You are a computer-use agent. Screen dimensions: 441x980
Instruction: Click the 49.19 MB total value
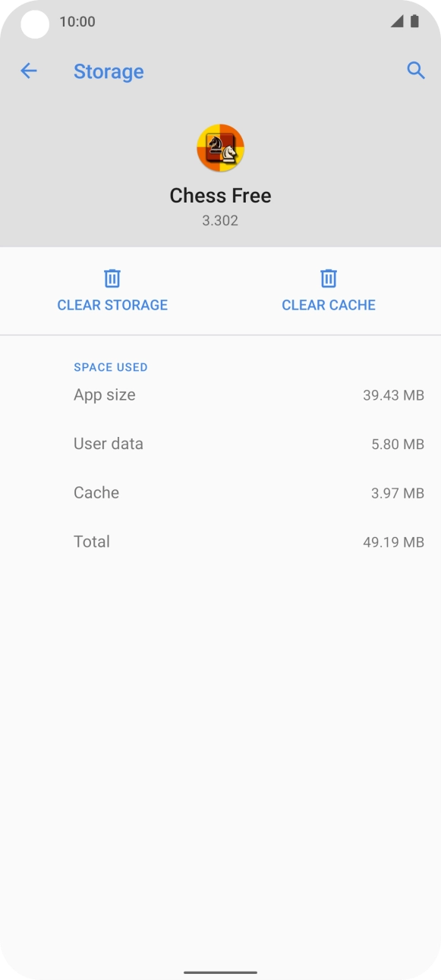pos(393,542)
